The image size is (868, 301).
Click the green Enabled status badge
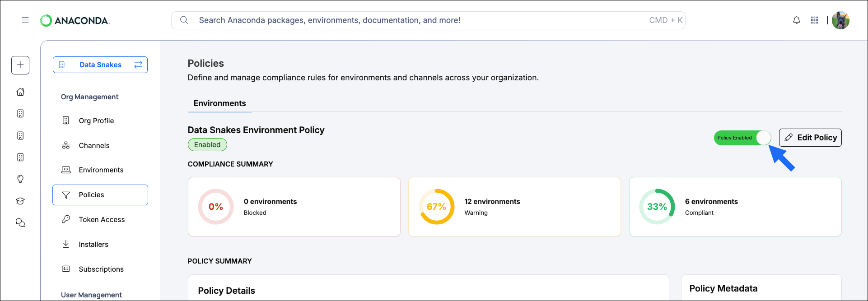coord(207,144)
